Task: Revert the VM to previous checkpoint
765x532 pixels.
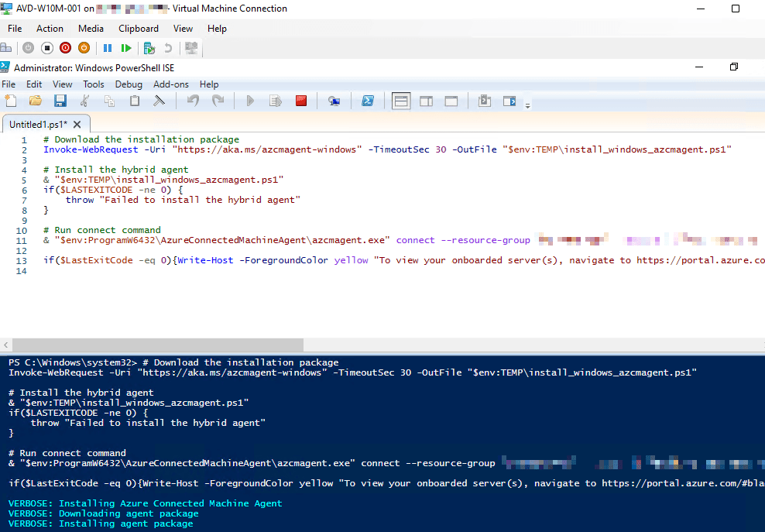Action: [x=168, y=48]
